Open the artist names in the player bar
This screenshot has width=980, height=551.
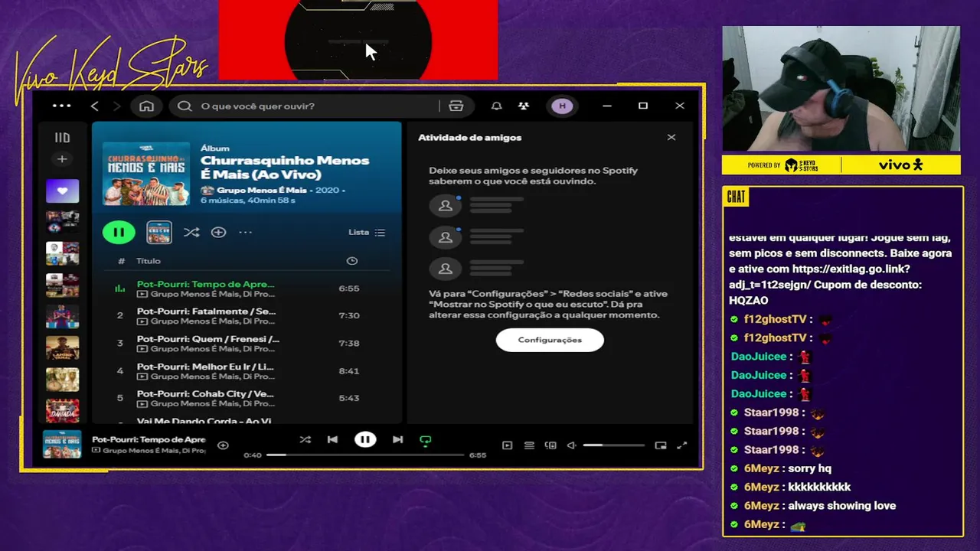click(154, 451)
